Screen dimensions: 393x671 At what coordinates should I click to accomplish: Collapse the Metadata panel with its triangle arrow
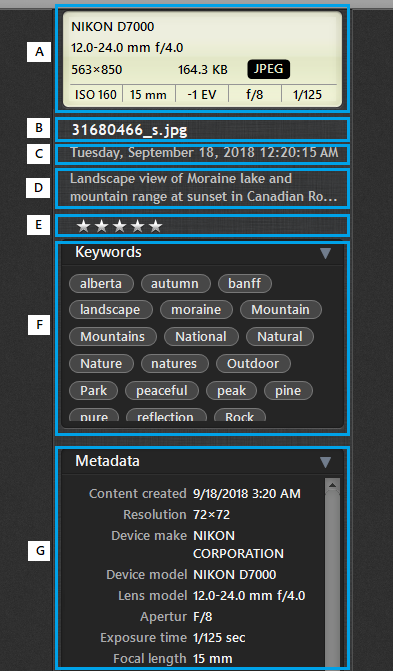point(325,462)
